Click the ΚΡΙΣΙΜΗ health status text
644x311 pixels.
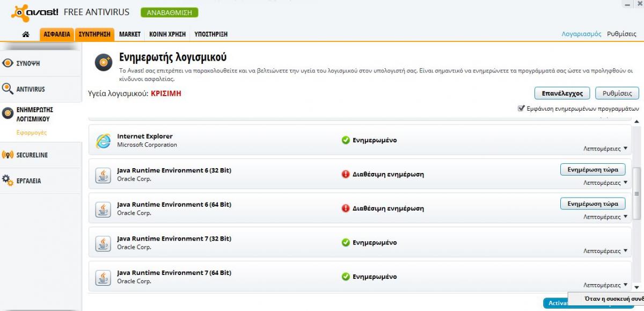(166, 93)
